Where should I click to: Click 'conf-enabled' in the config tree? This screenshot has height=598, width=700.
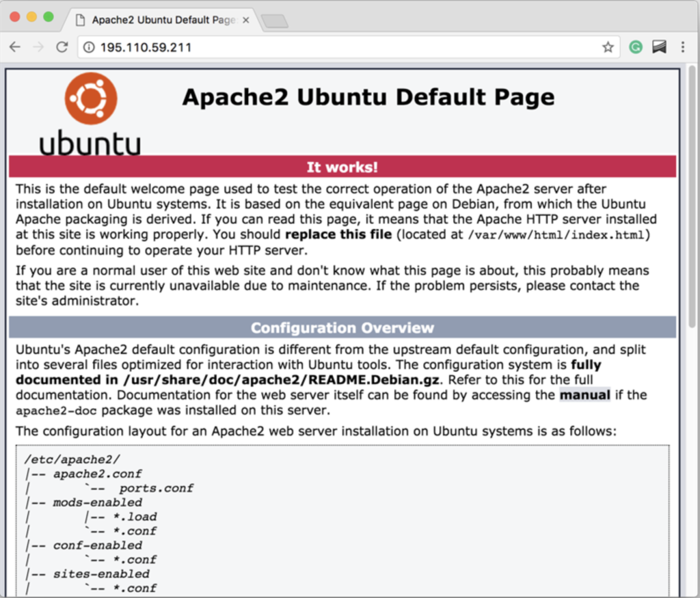coord(97,545)
